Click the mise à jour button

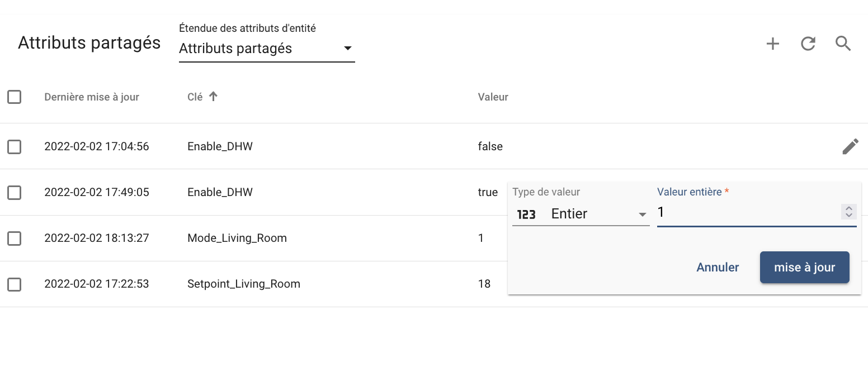804,268
